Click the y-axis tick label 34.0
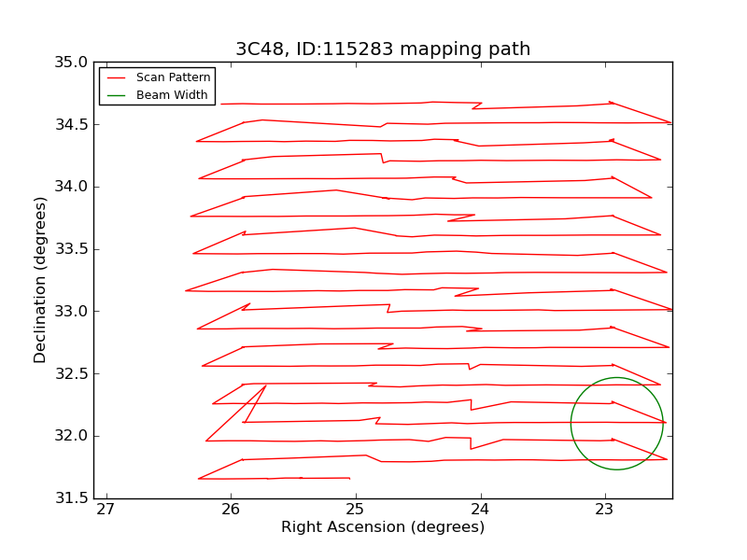 [72, 187]
